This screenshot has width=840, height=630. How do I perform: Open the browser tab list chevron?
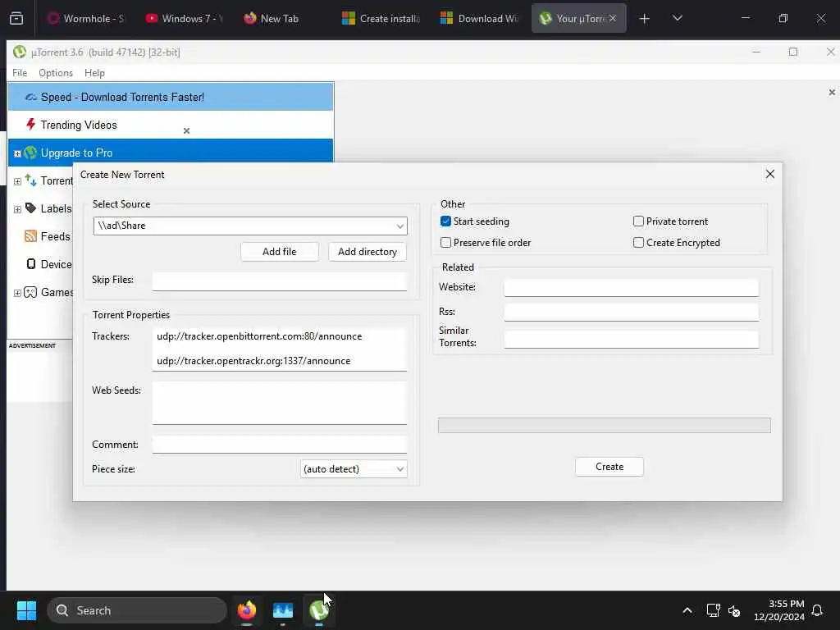tap(677, 18)
